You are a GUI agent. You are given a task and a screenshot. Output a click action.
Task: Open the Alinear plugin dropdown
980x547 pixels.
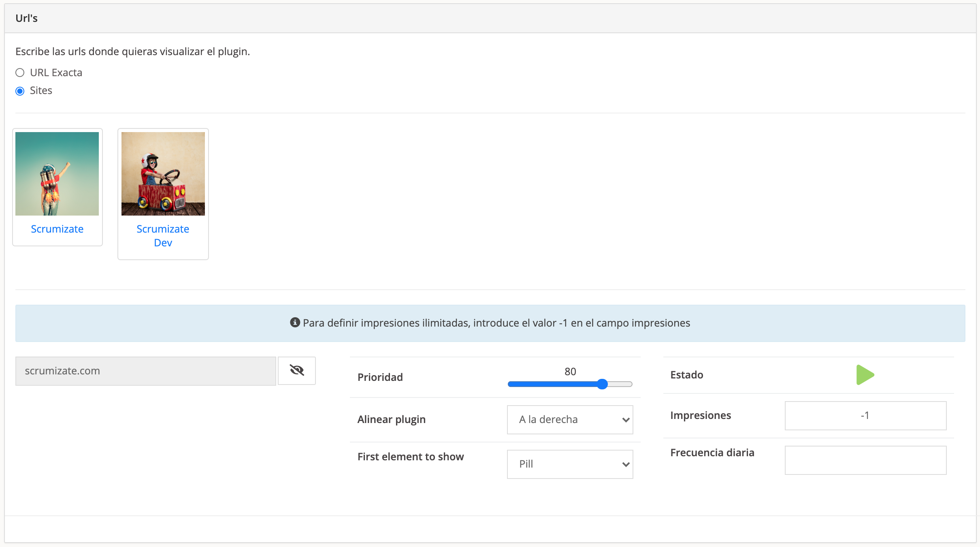569,419
